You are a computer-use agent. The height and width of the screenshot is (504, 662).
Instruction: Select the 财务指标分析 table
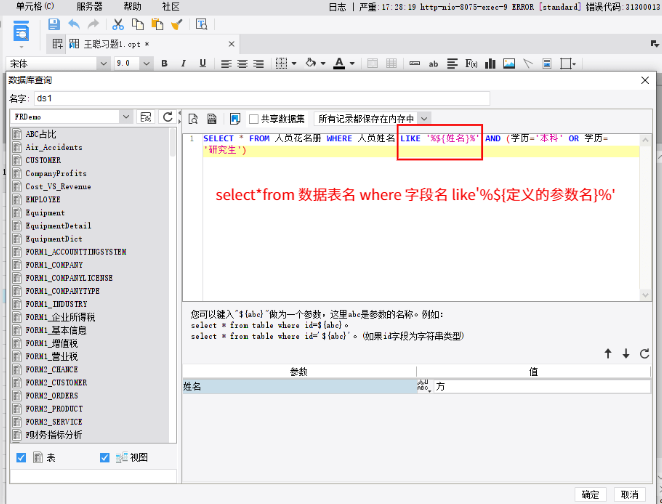coord(54,435)
